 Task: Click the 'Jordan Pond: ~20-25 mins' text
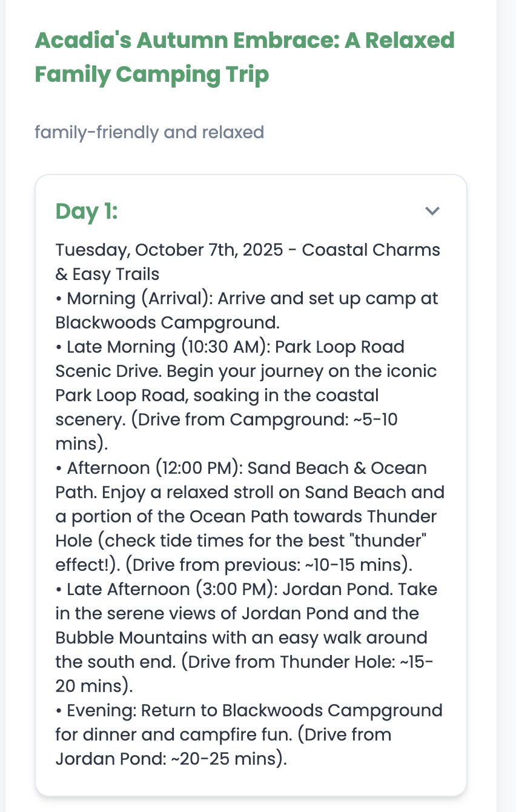click(170, 759)
